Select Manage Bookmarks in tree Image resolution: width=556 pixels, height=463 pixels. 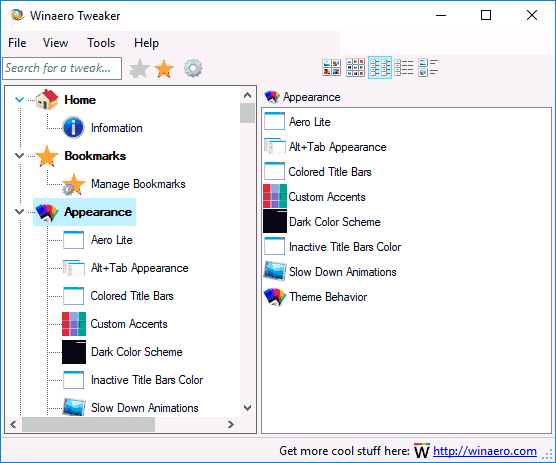pyautogui.click(x=138, y=184)
